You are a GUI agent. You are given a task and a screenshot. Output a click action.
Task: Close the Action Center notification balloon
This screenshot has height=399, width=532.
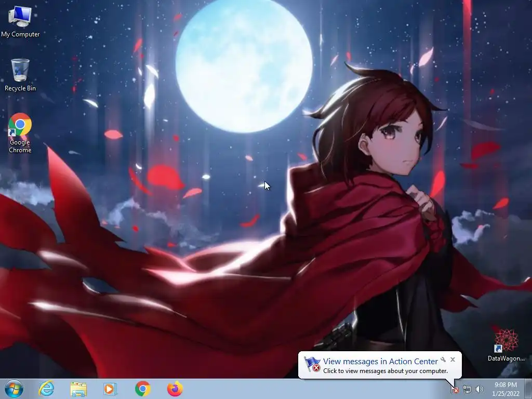(453, 360)
